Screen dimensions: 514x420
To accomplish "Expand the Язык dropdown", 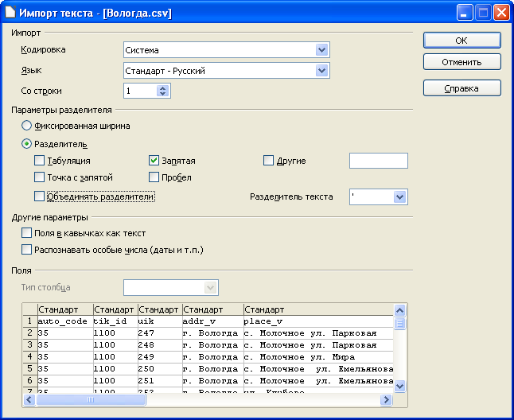I will [321, 71].
